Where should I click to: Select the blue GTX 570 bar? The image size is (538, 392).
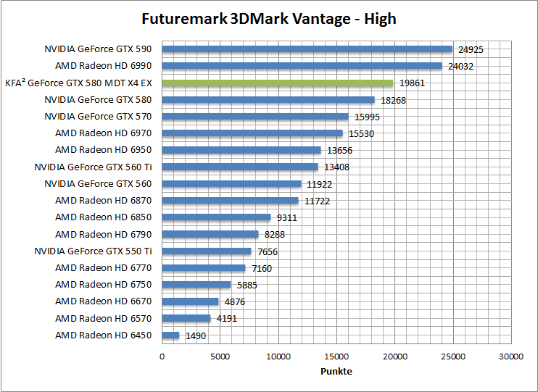tap(255, 116)
